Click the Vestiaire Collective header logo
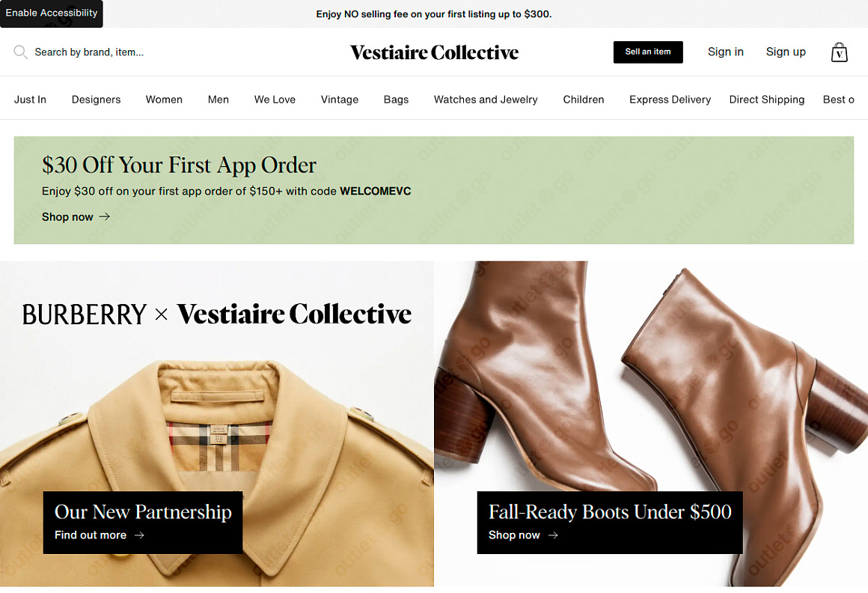 435,52
